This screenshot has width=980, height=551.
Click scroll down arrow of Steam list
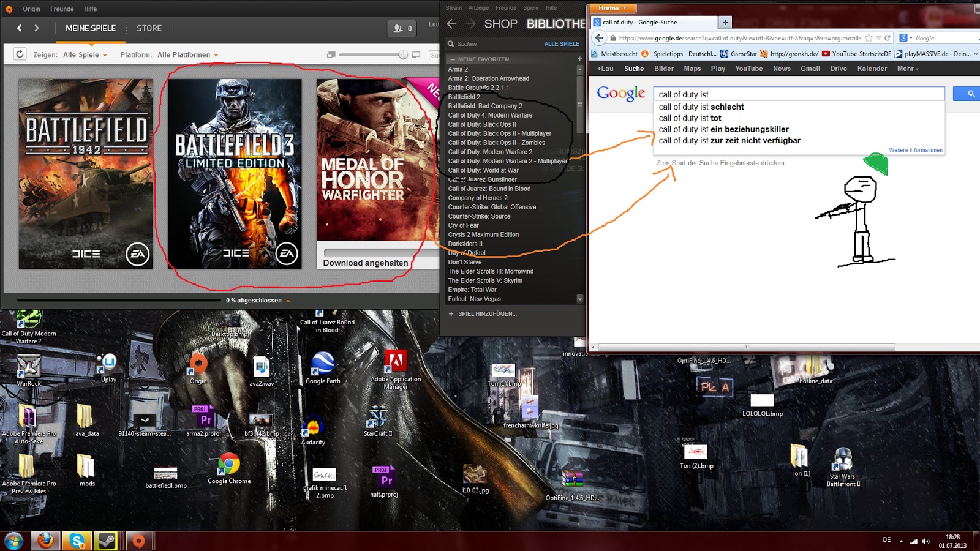[580, 299]
